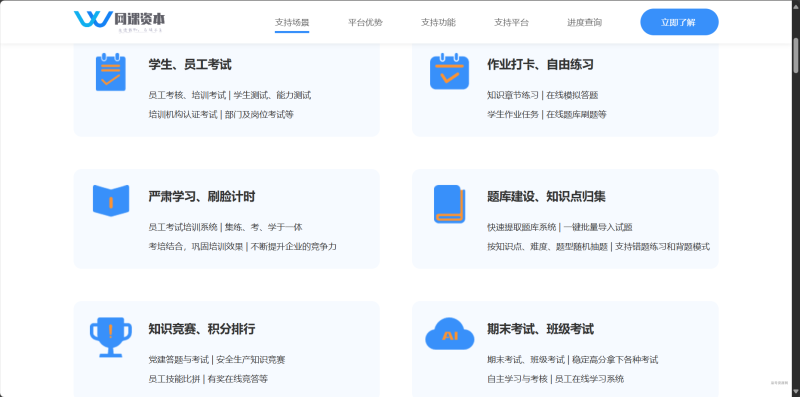Viewport: 800px width, 397px height.
Task: Click the 网课资本 logo
Action: click(119, 21)
